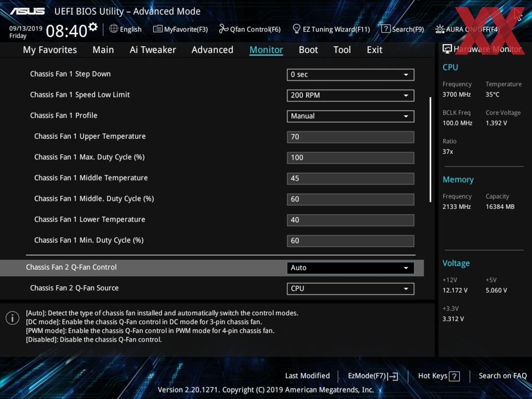Open Search on FAQ link
Screen dimensions: 532x399
(x=503, y=376)
